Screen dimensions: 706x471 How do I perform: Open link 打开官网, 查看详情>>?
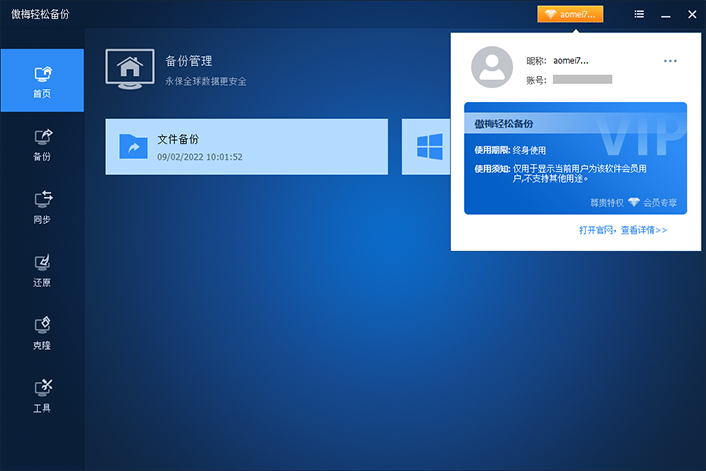click(623, 230)
